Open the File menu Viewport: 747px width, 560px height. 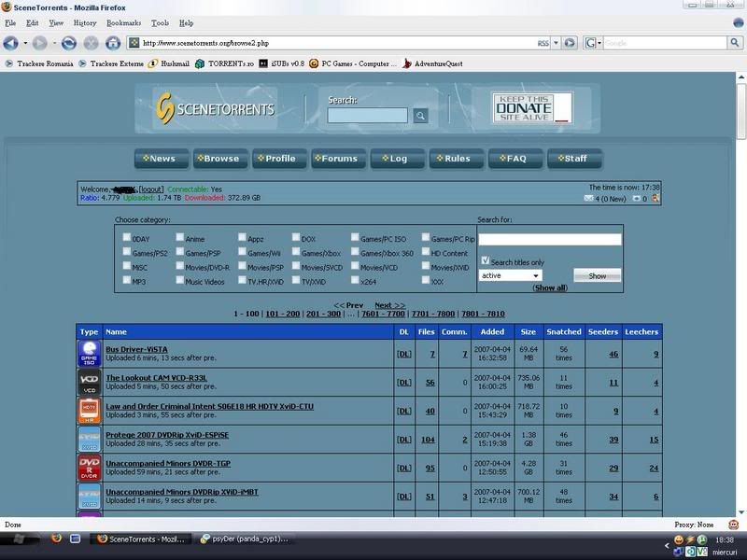pos(10,22)
